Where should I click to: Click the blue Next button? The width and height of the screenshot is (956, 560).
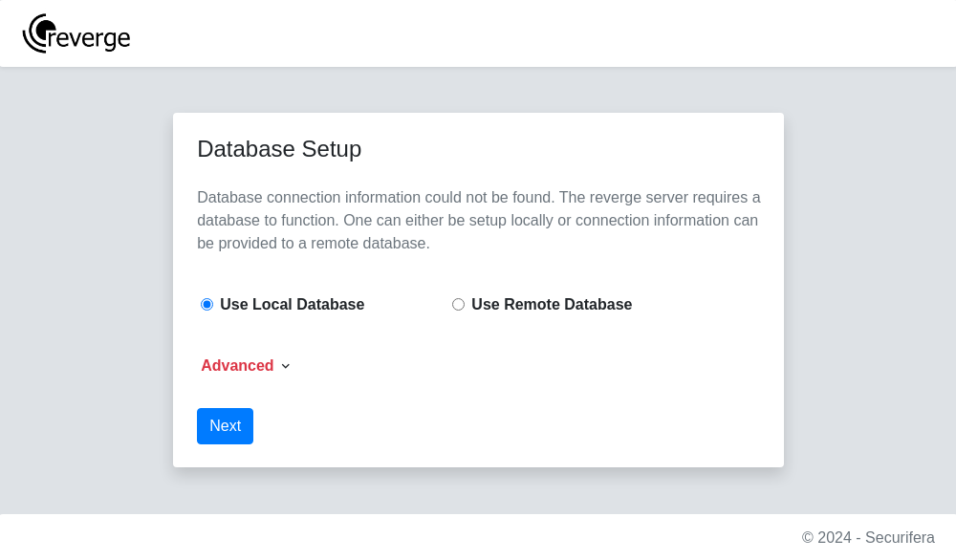tap(225, 426)
